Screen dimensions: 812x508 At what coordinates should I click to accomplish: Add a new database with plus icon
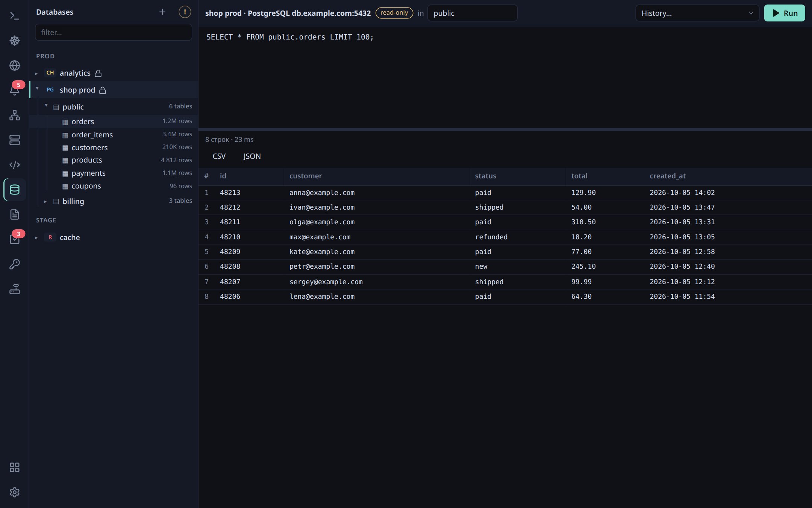pos(162,12)
